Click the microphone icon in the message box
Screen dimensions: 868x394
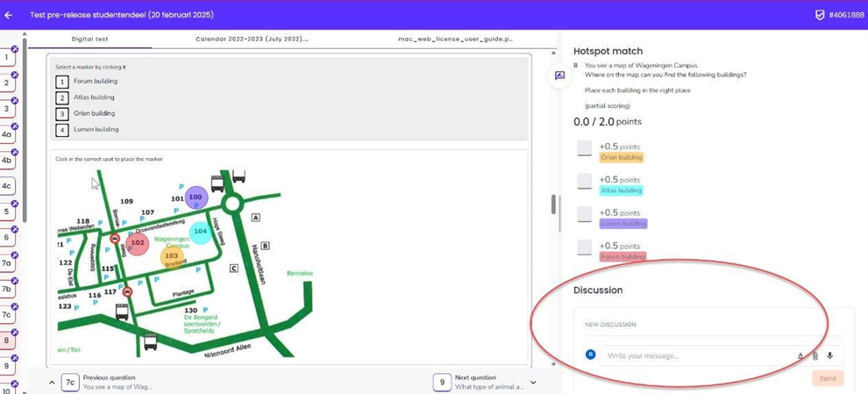tap(829, 355)
